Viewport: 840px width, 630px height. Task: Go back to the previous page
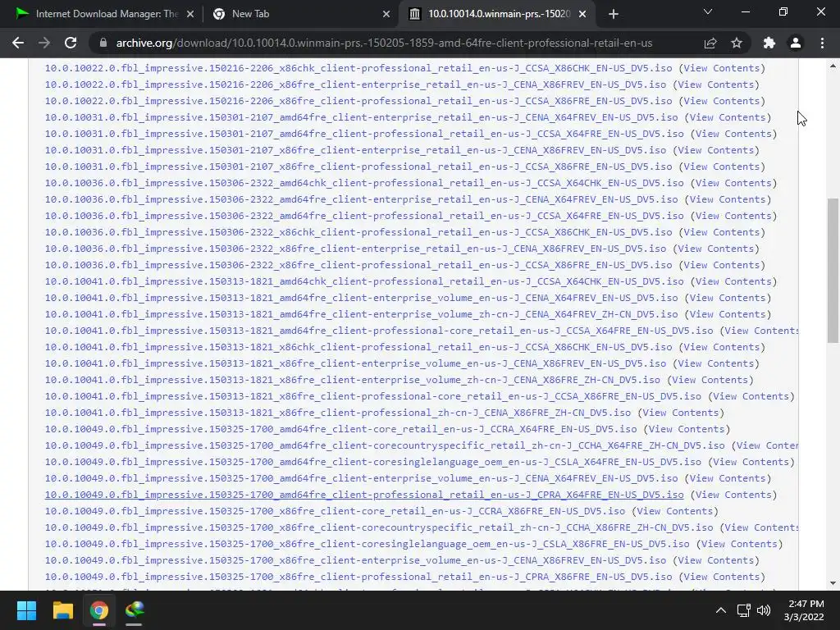pos(18,43)
